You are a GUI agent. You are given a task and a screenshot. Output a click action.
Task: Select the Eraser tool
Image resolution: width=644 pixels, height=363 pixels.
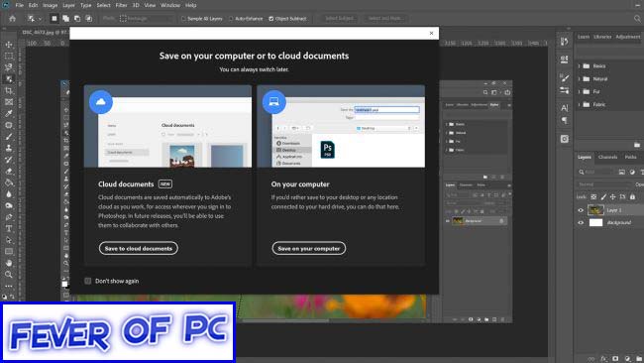click(x=9, y=171)
